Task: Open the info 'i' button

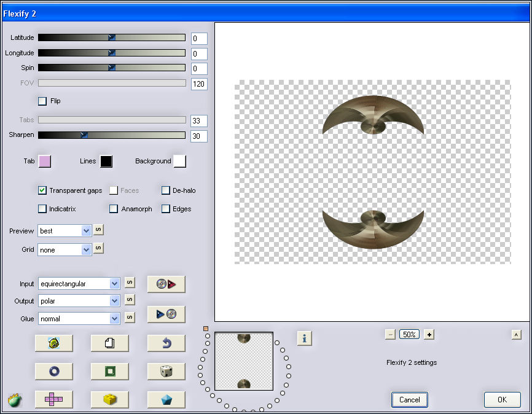Action: tap(304, 338)
